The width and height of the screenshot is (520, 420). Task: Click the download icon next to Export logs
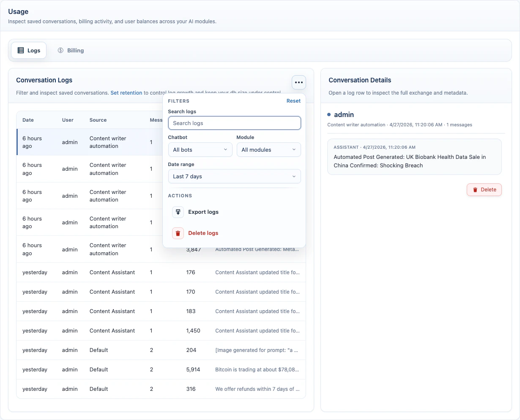click(x=178, y=212)
